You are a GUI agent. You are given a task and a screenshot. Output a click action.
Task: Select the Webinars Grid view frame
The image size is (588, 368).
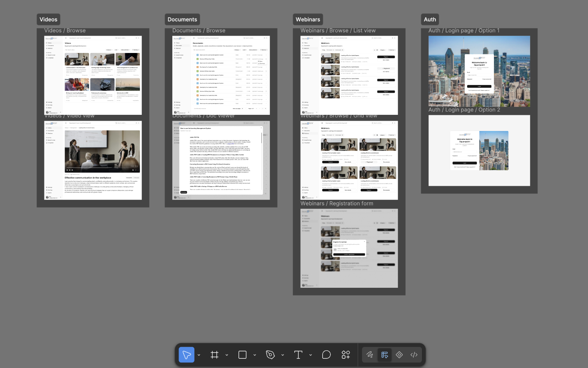click(349, 160)
